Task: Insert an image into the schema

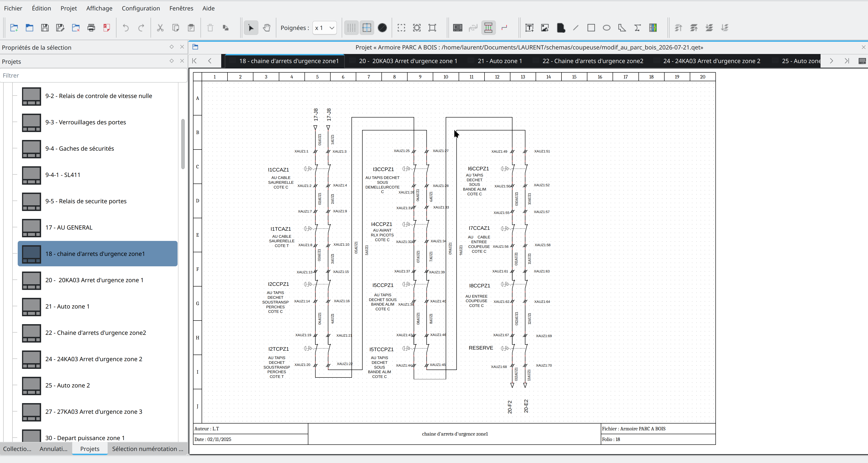Action: point(545,28)
